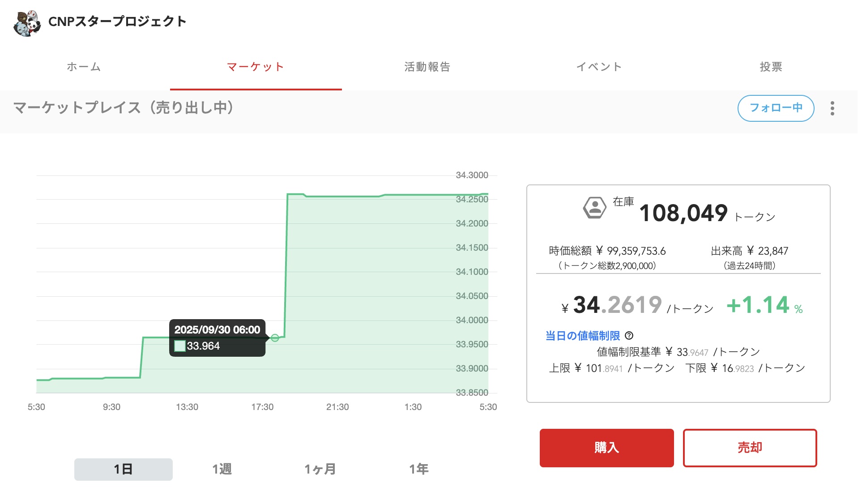Click the highlighted data point on chart

click(275, 338)
